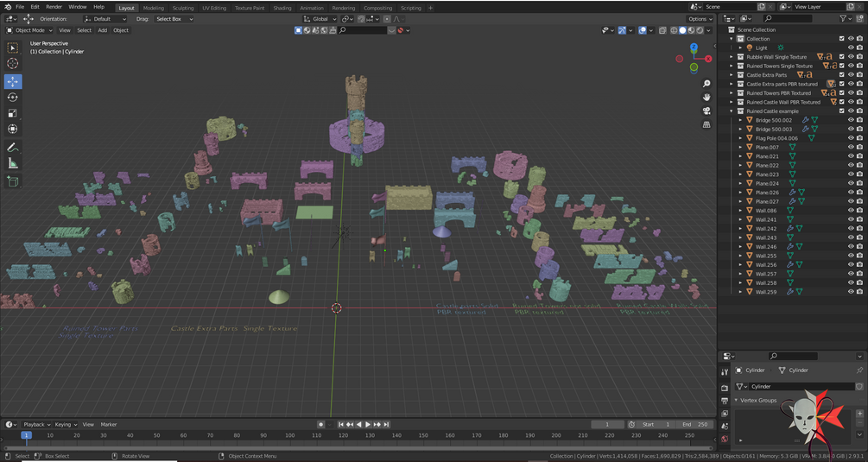Pin the Cylinder properties context

[x=859, y=370]
